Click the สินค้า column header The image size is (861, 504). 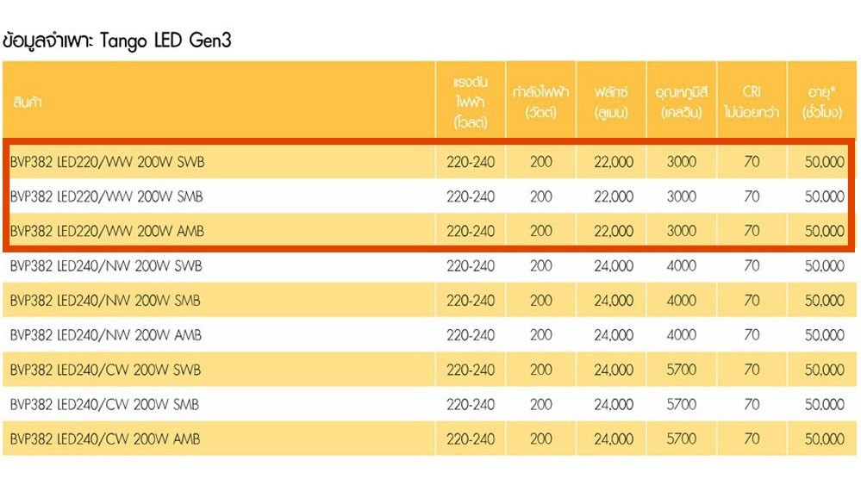(219, 100)
